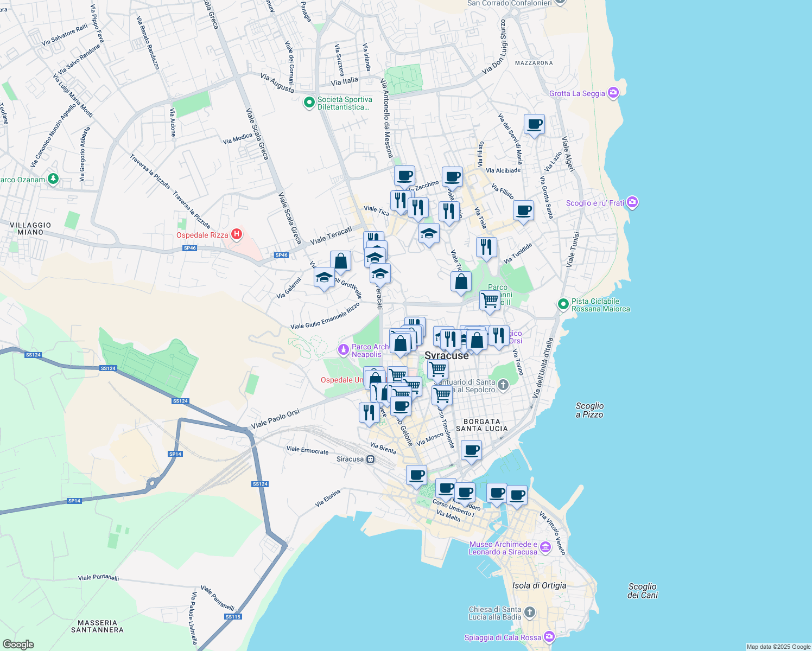
Task: Select the restaurant marker above Viale Paolo Orsi
Action: (x=369, y=413)
